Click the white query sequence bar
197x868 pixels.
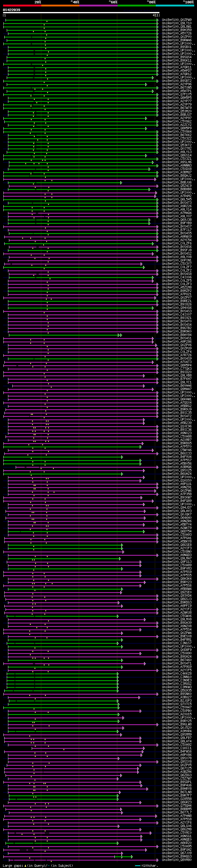(x=81, y=13)
